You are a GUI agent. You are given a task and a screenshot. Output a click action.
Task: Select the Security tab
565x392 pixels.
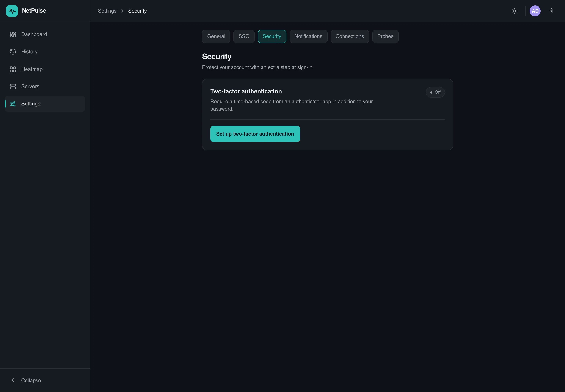coord(272,36)
